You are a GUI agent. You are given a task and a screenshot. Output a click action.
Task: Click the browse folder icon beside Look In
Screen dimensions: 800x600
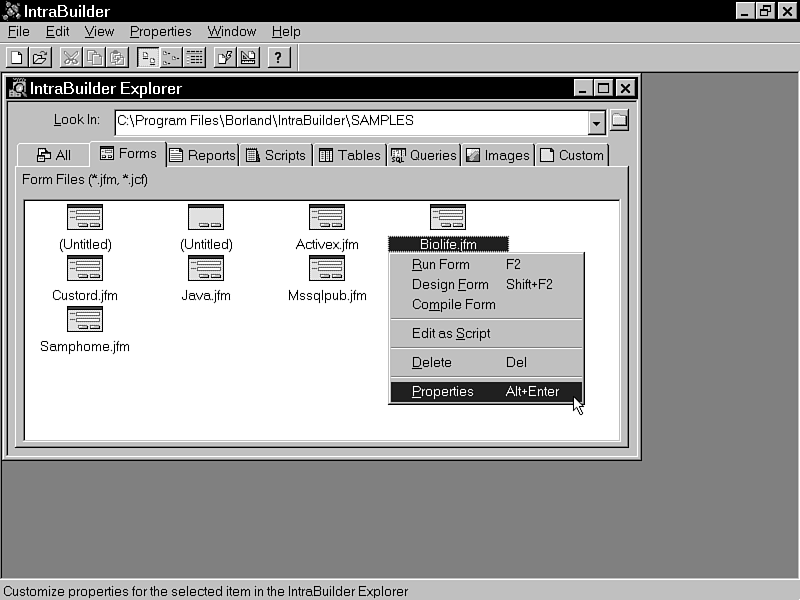point(620,121)
